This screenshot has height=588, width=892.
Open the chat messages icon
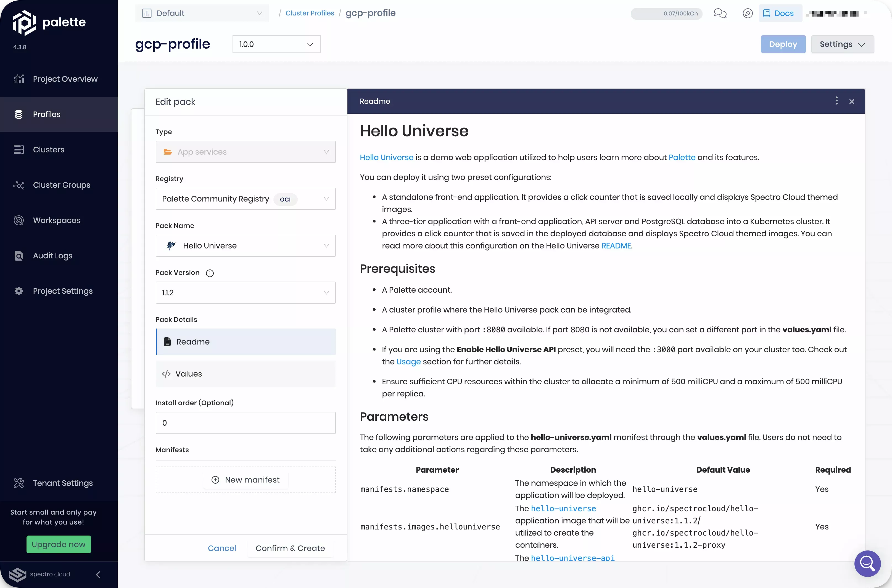coord(720,13)
